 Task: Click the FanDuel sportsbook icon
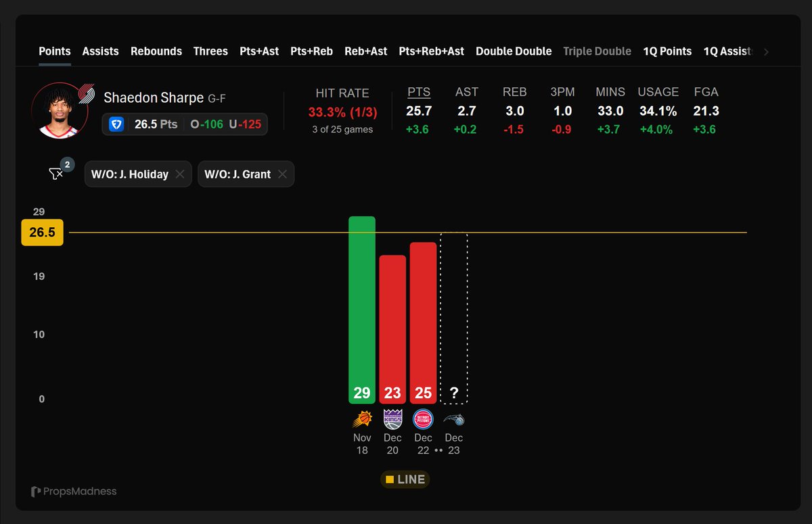[x=116, y=124]
